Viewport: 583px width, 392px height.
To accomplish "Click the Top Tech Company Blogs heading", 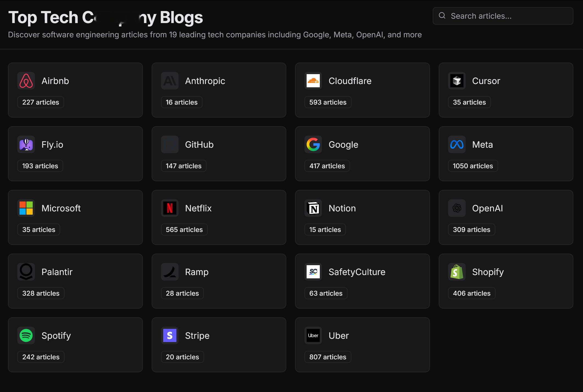I will (106, 18).
